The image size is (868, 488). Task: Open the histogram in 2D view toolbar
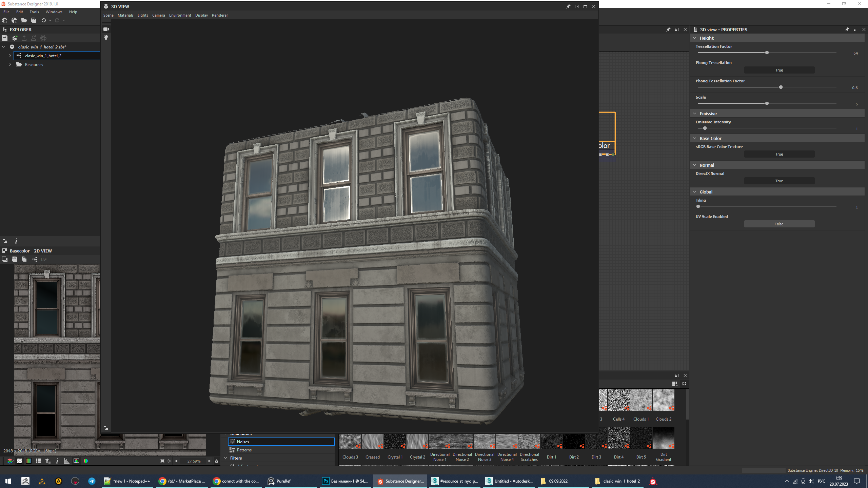click(67, 461)
